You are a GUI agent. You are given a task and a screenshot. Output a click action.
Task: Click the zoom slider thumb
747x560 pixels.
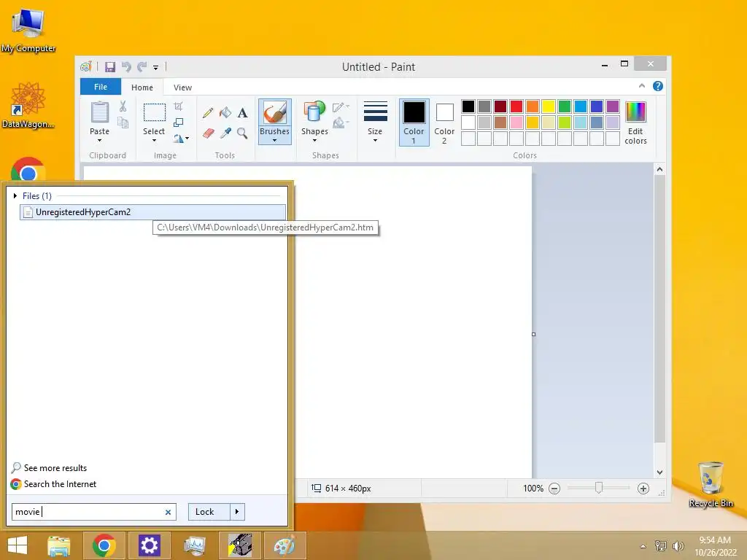[x=599, y=488]
